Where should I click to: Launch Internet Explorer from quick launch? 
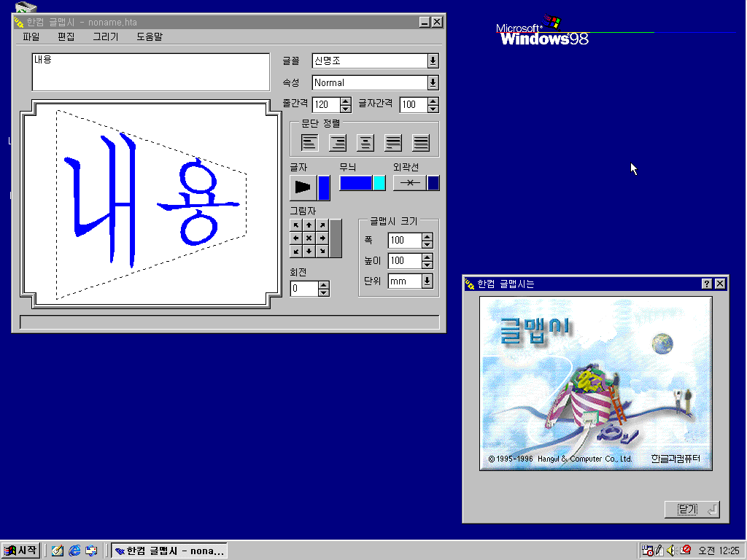point(74,551)
